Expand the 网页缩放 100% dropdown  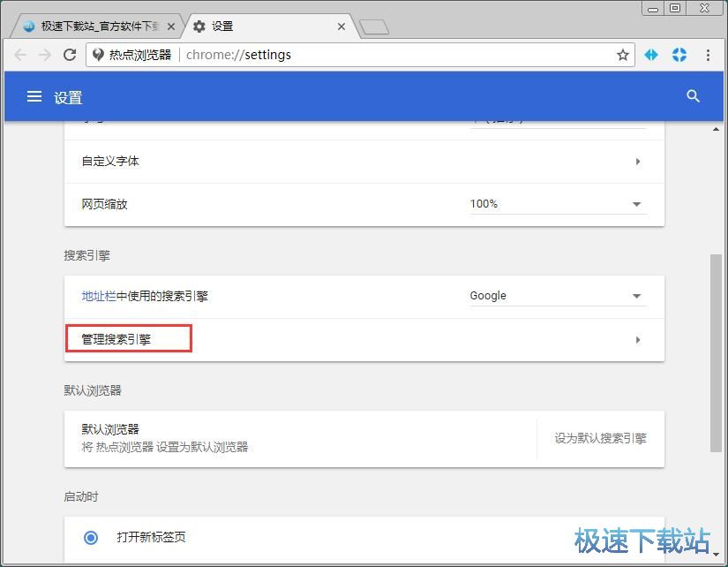point(558,204)
